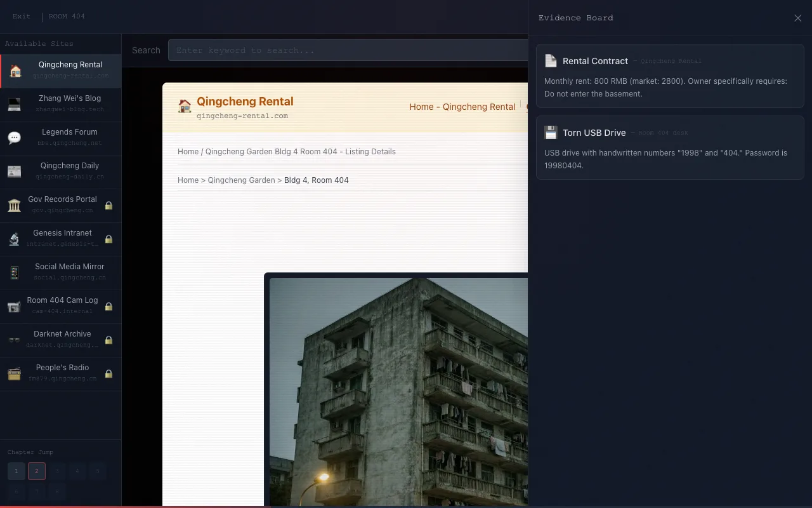Viewport: 812px width, 508px height.
Task: Select the newspaper icon for Qingcheng Daily
Action: [15, 172]
